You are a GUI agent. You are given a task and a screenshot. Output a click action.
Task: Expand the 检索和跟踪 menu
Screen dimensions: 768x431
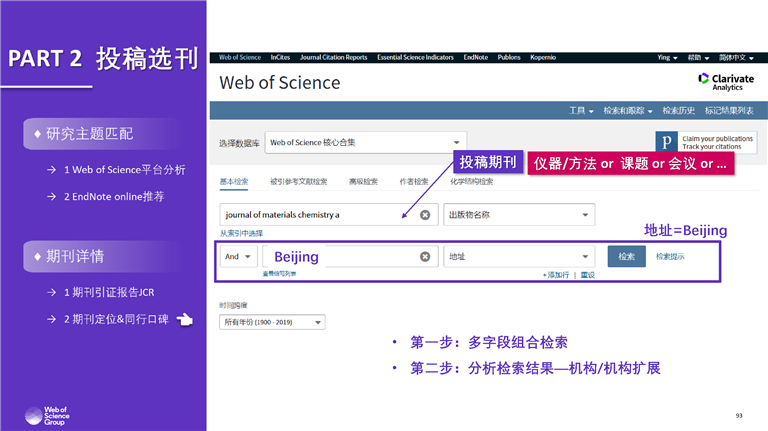tap(627, 111)
